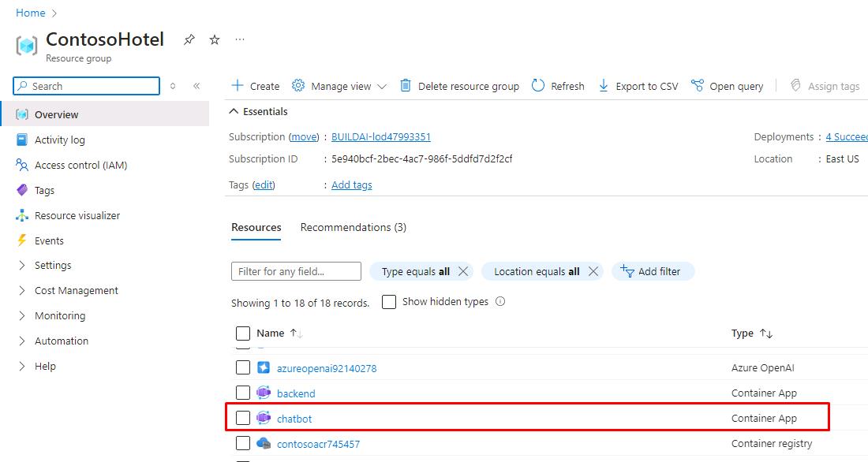This screenshot has width=868, height=462.
Task: Click the edit tags link
Action: pos(264,184)
